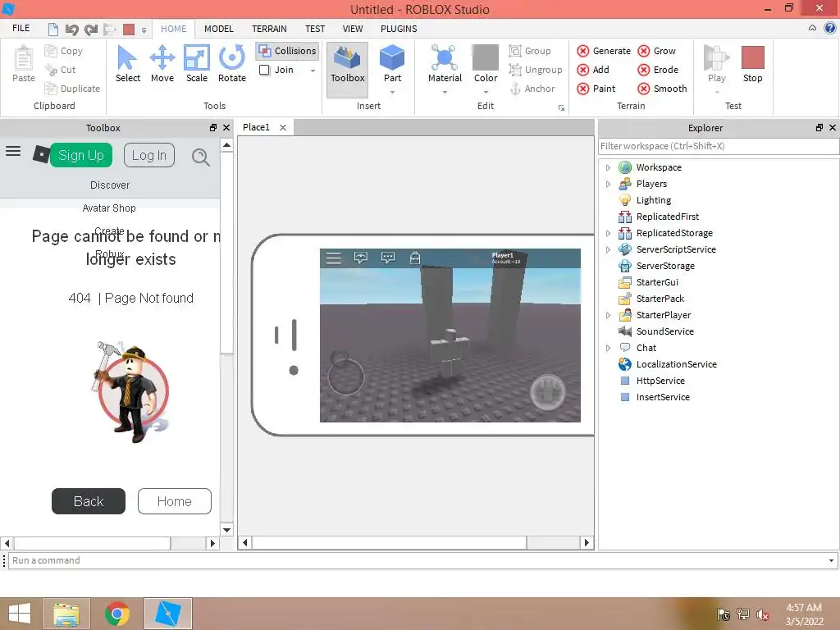840x630 pixels.
Task: Select ServerStorage in the Explorer
Action: click(664, 266)
